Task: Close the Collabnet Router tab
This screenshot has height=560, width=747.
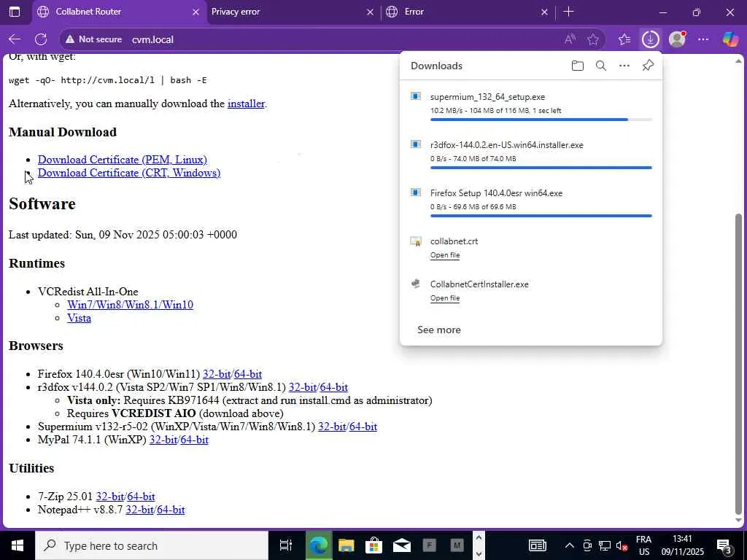Action: (x=196, y=12)
